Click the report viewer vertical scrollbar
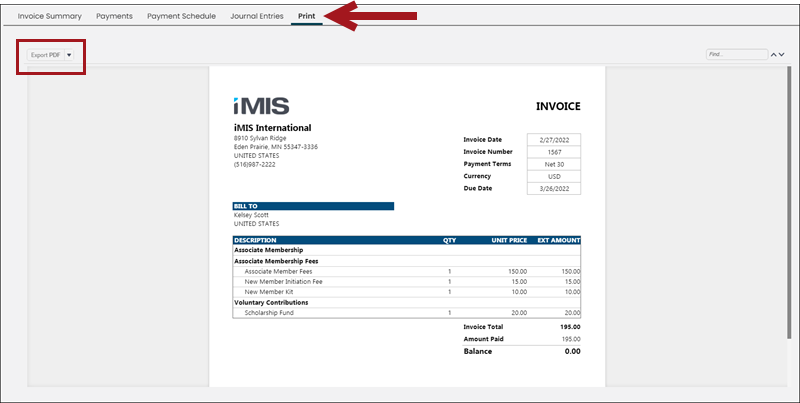This screenshot has width=800, height=403. (789, 204)
